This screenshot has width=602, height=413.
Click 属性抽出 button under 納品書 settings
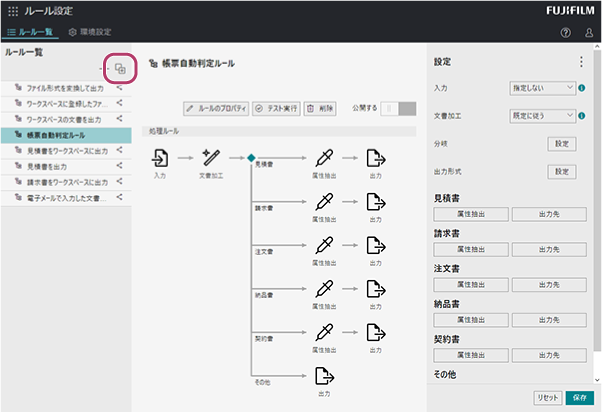click(x=471, y=320)
